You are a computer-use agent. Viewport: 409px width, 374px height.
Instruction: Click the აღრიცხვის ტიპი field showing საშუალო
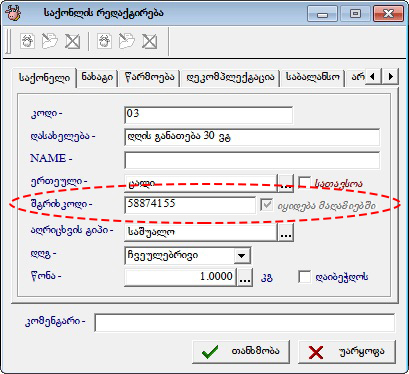pyautogui.click(x=201, y=232)
